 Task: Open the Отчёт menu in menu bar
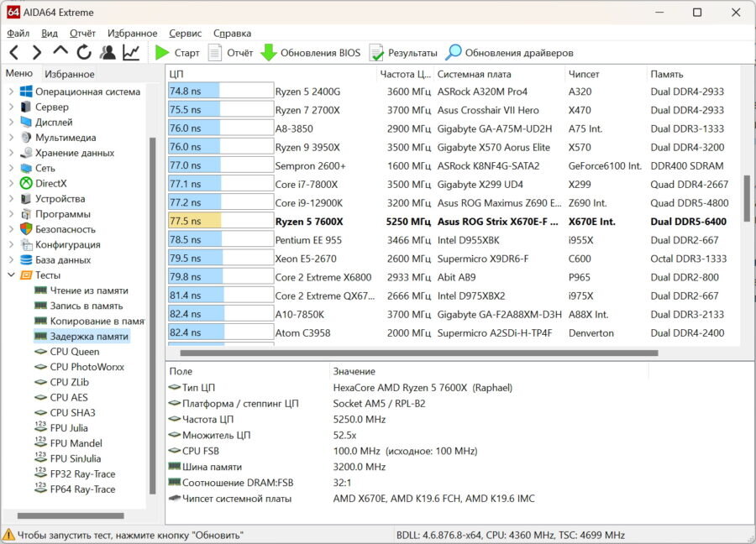pos(82,34)
